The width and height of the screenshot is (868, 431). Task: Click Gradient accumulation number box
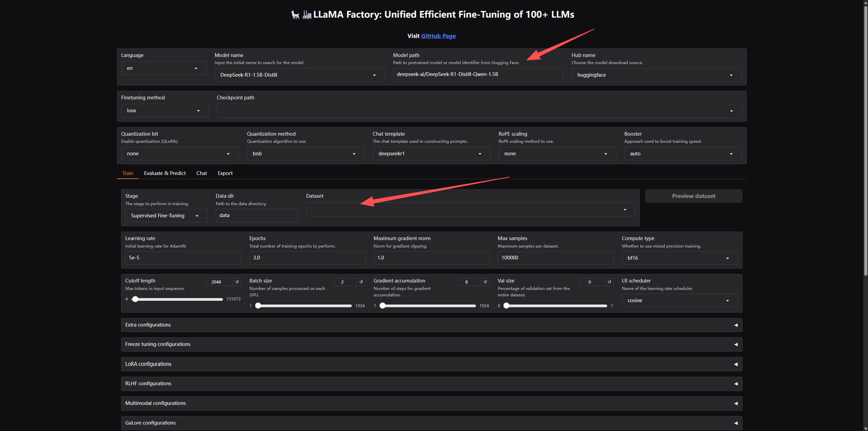(469, 282)
